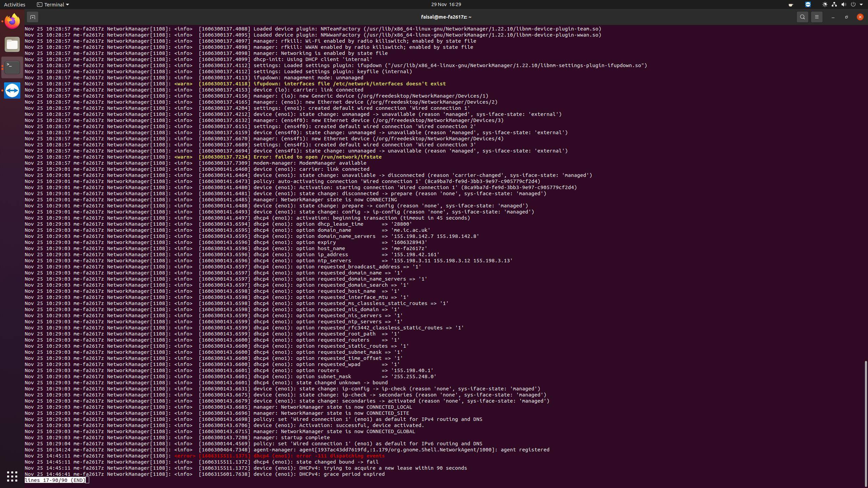The width and height of the screenshot is (868, 488).
Task: Click the wired network status icon
Action: coord(834,4)
